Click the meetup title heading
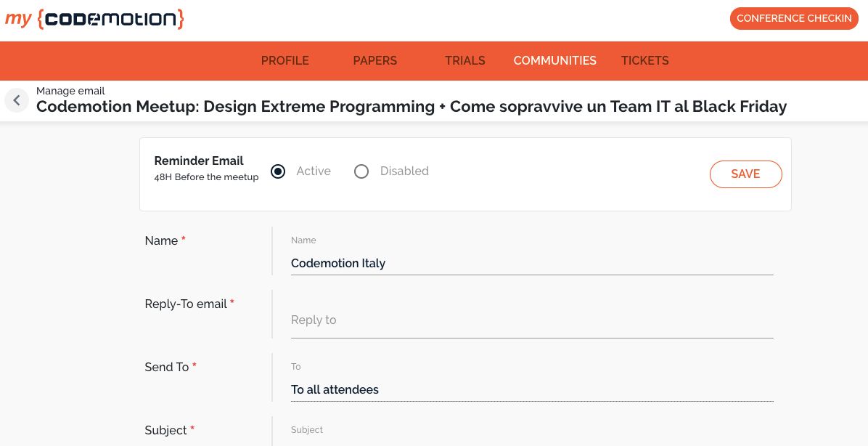868x446 pixels. (412, 106)
